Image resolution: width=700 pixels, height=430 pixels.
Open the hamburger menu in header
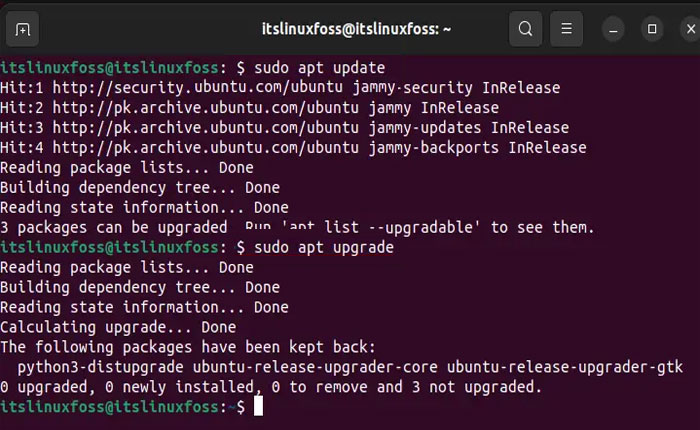(x=566, y=29)
